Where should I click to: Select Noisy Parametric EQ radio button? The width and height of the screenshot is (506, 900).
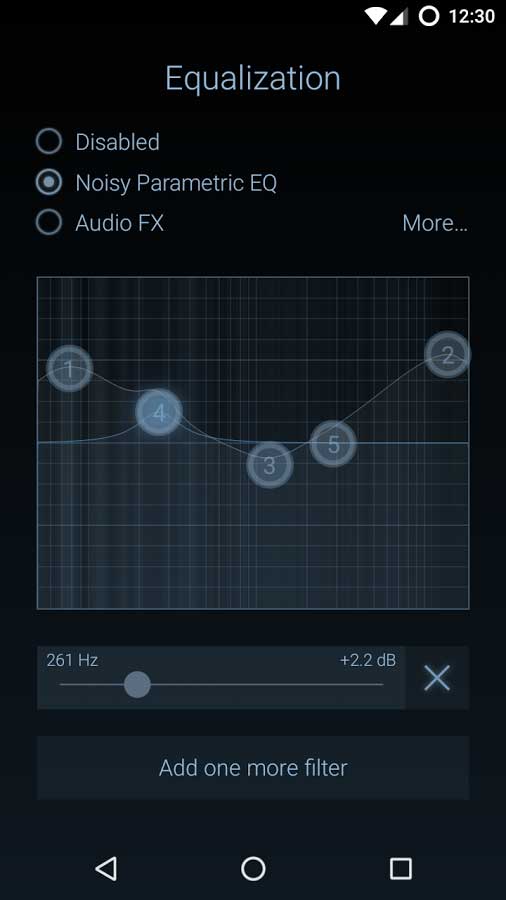tap(49, 183)
